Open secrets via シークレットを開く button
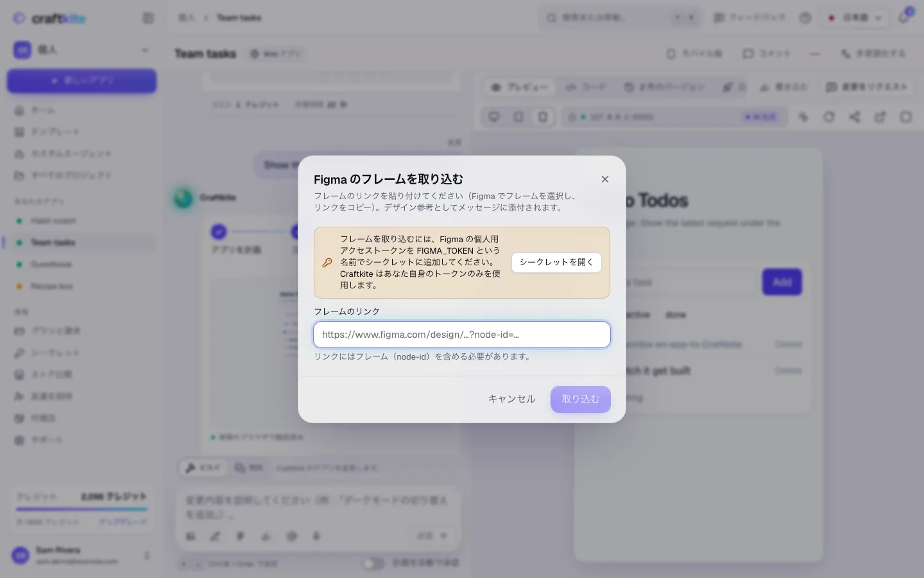The height and width of the screenshot is (578, 924). point(556,262)
